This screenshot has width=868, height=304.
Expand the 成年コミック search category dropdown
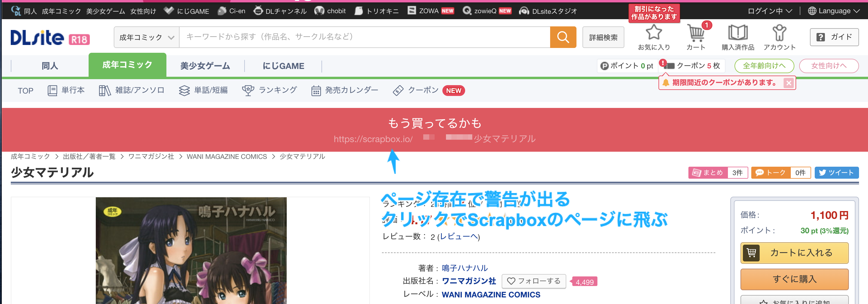point(147,37)
